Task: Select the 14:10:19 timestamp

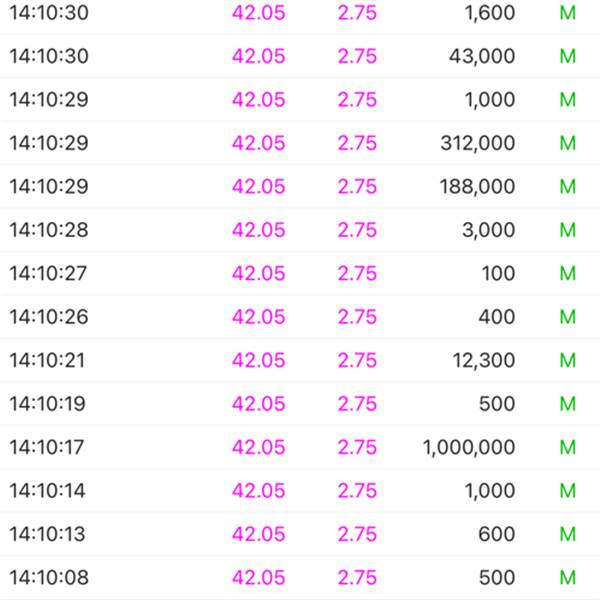Action: tap(47, 404)
